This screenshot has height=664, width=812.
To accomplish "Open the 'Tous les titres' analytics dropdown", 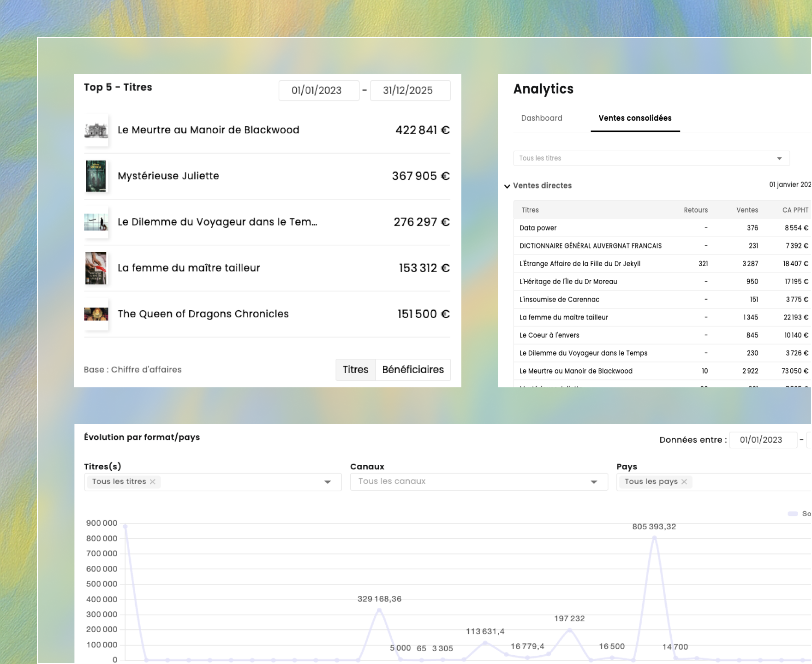I will [651, 158].
